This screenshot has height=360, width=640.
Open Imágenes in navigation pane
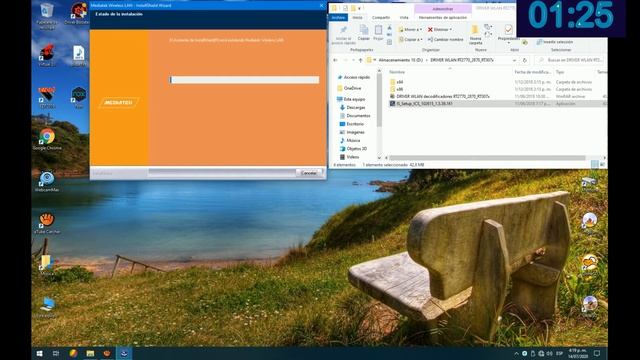(355, 132)
